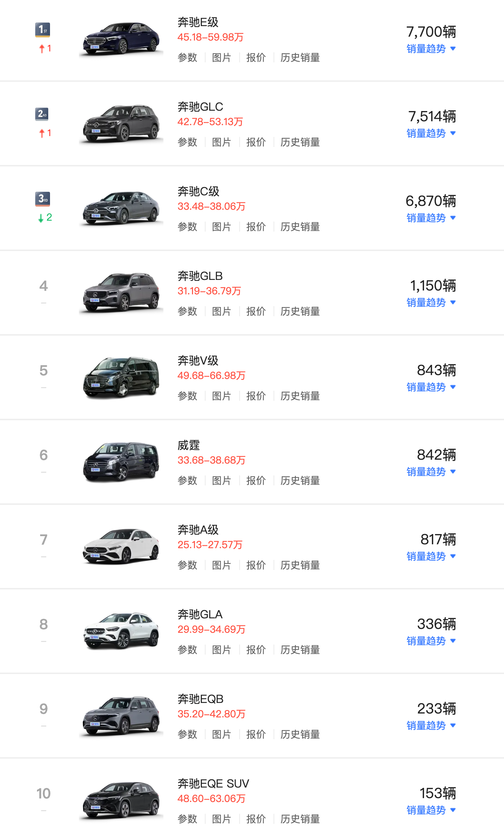Click the 2nd place rank badge
This screenshot has width=504, height=839.
42,114
